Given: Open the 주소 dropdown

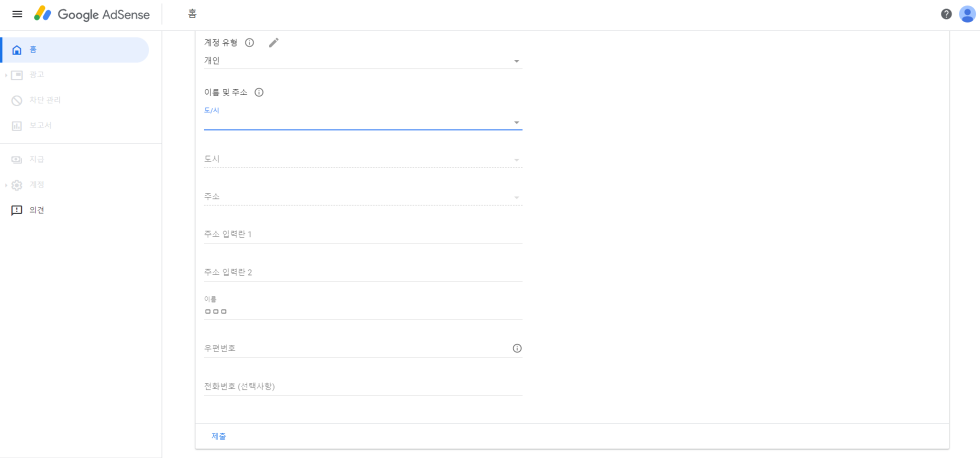Looking at the screenshot, I should pyautogui.click(x=363, y=197).
